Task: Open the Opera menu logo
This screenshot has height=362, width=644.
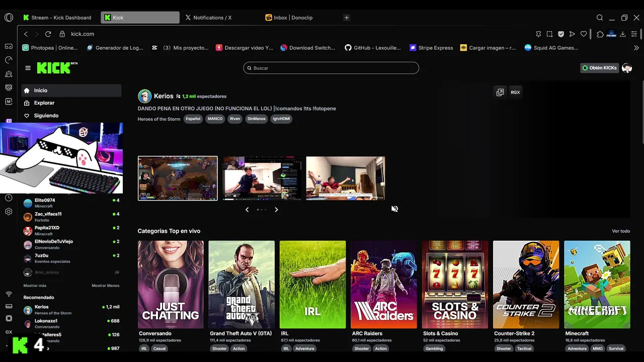Action: [x=9, y=18]
